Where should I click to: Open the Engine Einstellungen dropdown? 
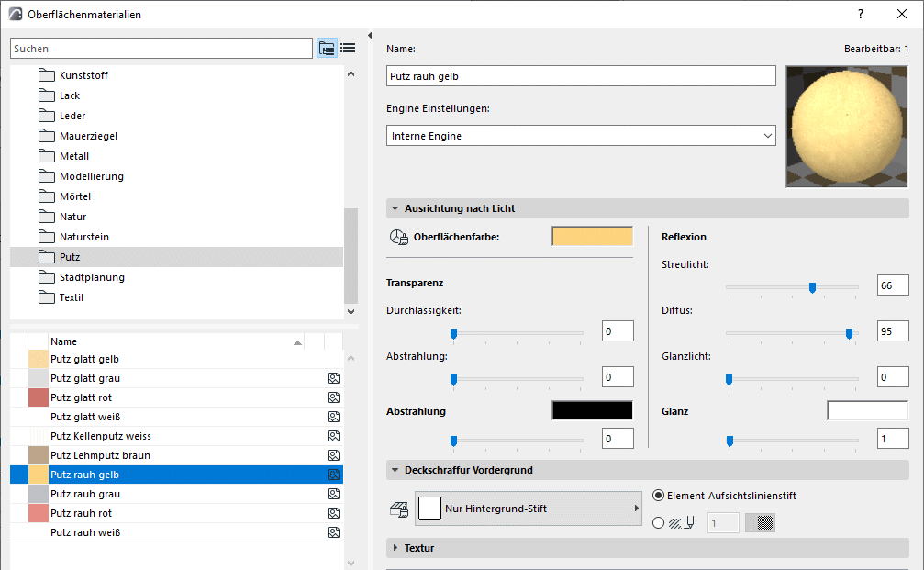(x=581, y=136)
